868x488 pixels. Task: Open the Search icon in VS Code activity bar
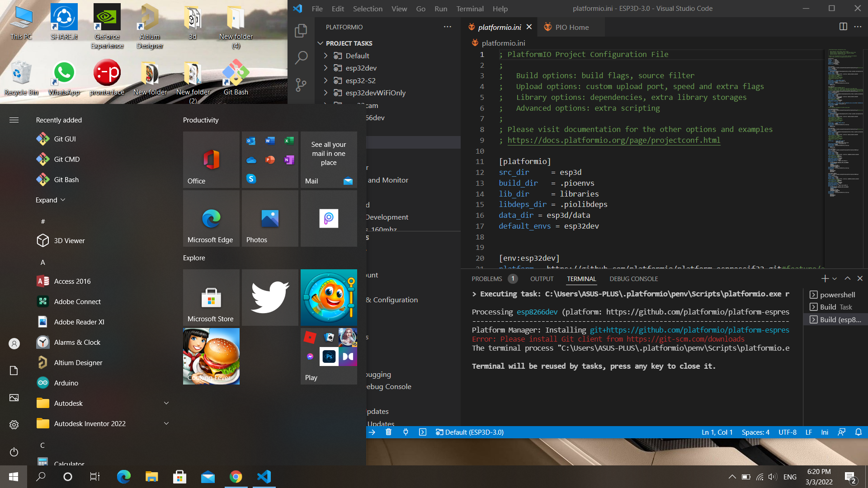tap(301, 58)
